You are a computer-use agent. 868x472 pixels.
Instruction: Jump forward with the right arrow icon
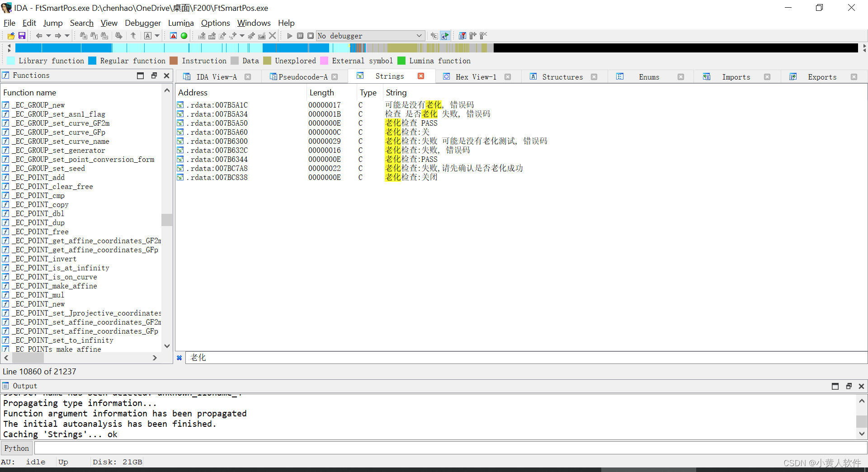pyautogui.click(x=58, y=36)
